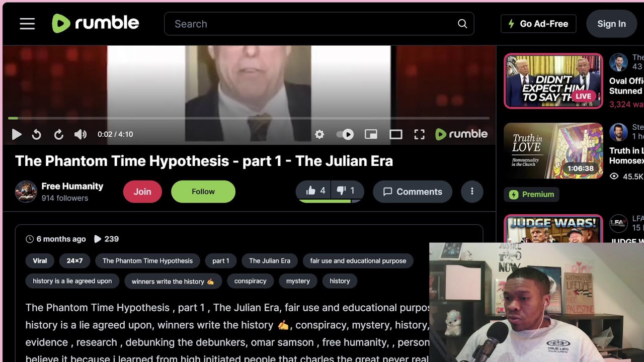Open the Judge Wars video thumbnail
Screen dimensions: 644x362
click(553, 229)
